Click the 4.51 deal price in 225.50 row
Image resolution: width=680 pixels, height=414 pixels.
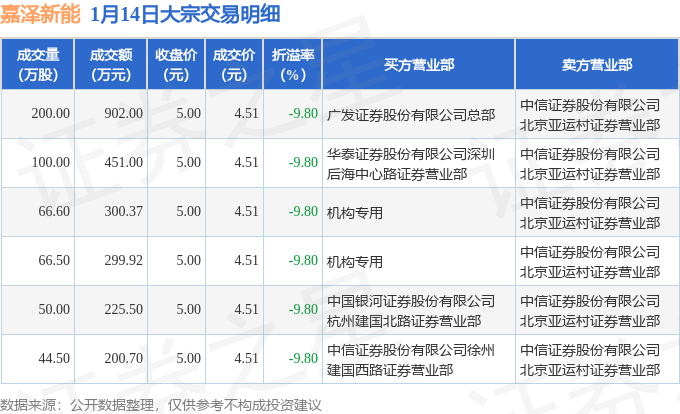coord(246,310)
